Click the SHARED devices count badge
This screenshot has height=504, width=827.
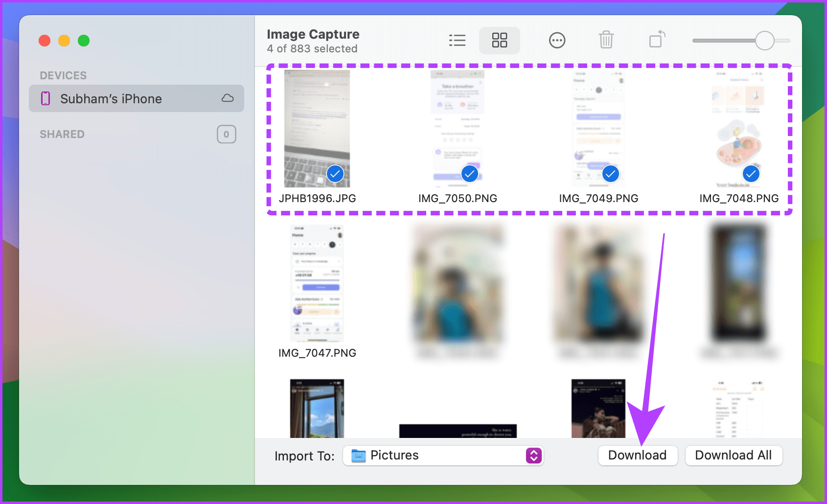tap(226, 134)
